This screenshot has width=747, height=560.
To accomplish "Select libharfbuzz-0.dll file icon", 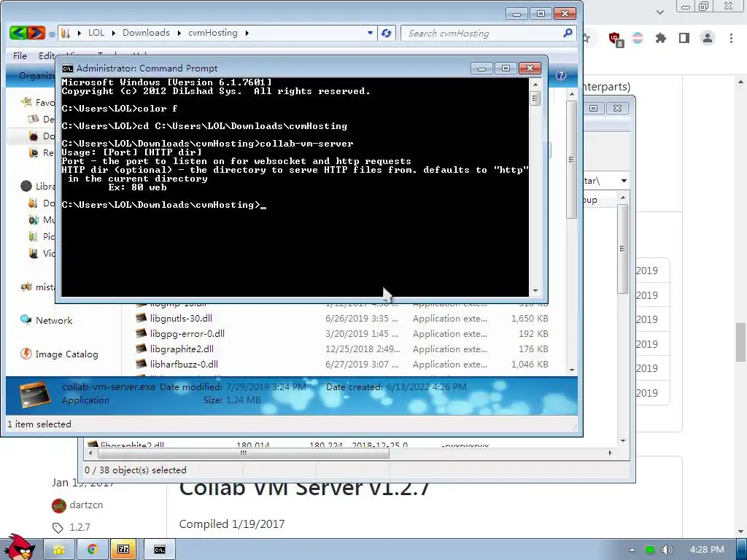I will 141,364.
